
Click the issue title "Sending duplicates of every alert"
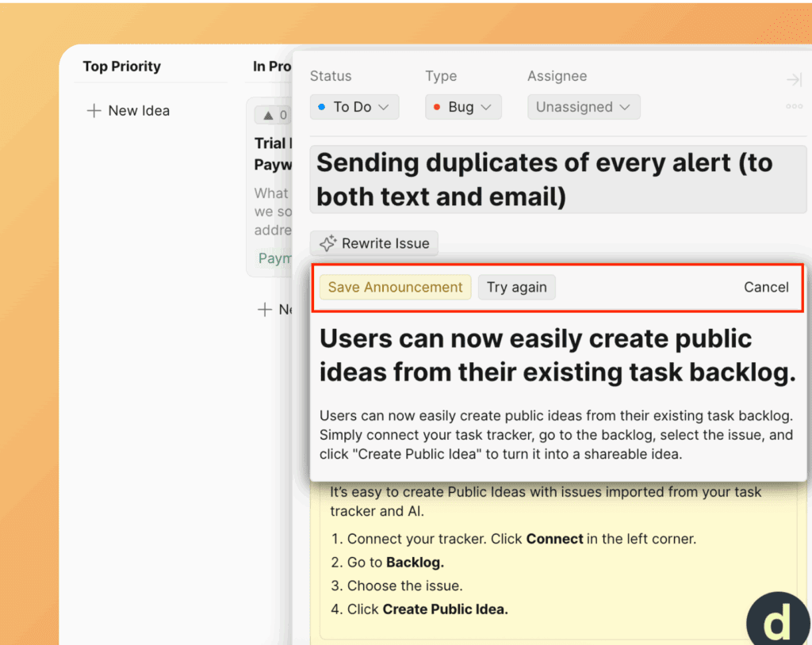(x=544, y=180)
